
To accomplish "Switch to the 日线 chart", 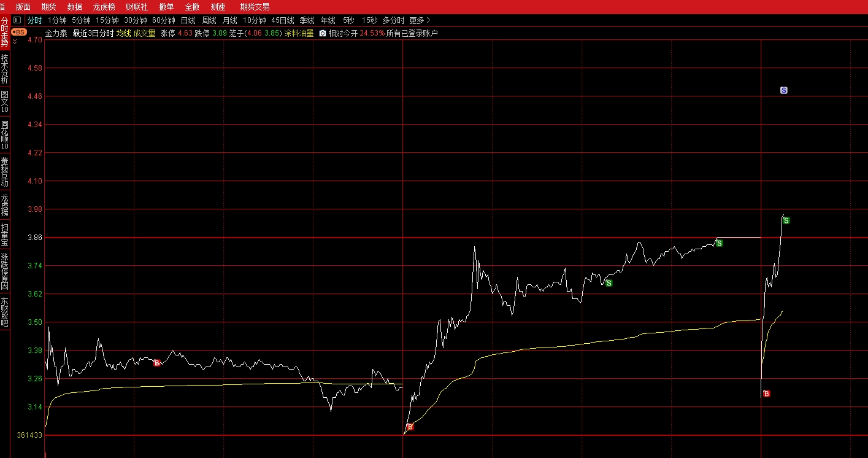I will [x=188, y=20].
